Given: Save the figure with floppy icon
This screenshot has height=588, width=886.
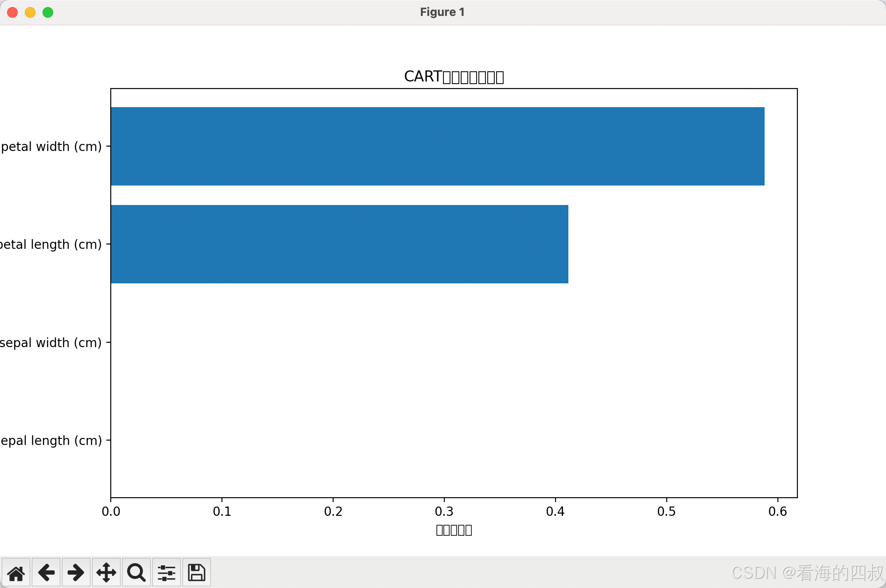Looking at the screenshot, I should click(x=196, y=573).
